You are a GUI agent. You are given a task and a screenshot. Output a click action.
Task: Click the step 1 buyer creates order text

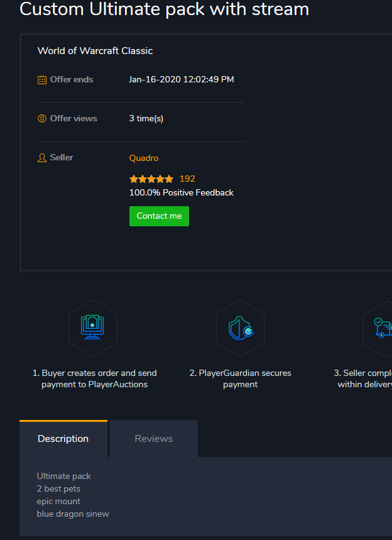tap(95, 378)
